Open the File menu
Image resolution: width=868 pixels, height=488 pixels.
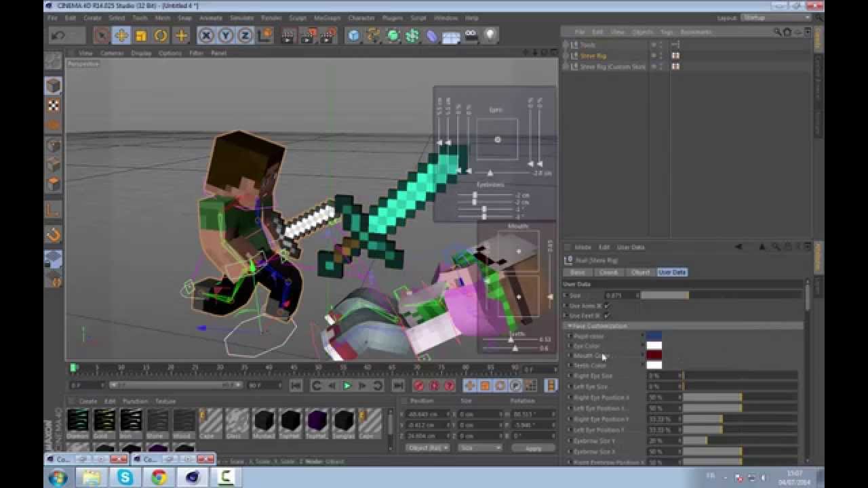tap(53, 18)
